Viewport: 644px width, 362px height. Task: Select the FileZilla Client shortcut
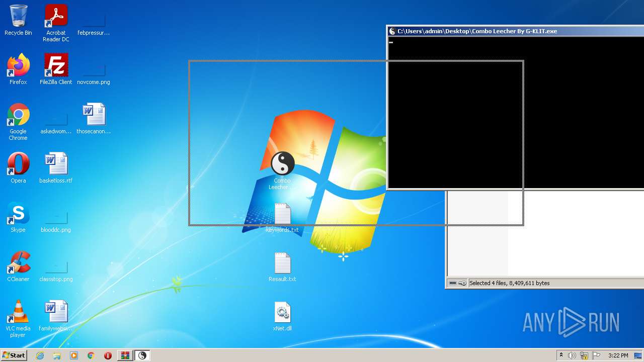56,69
